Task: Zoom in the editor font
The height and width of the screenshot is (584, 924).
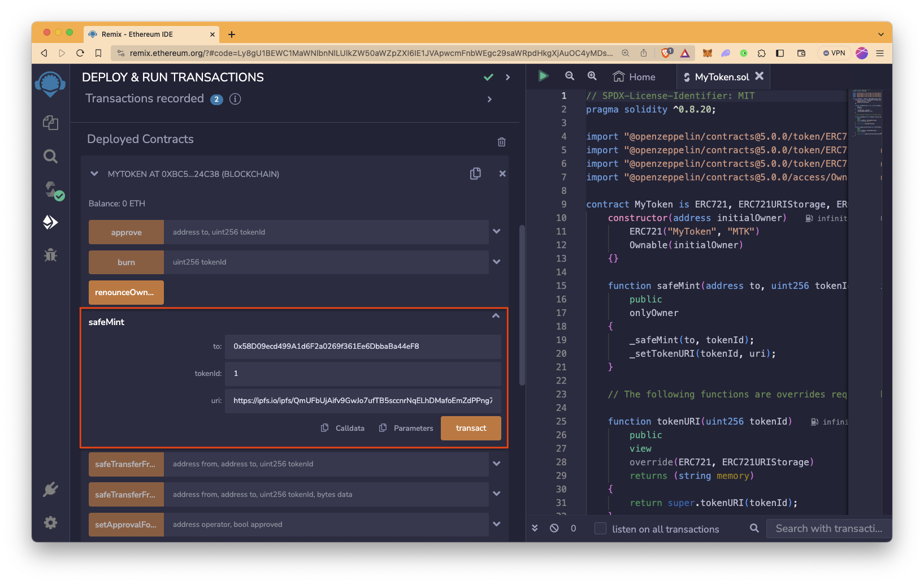Action: [592, 76]
